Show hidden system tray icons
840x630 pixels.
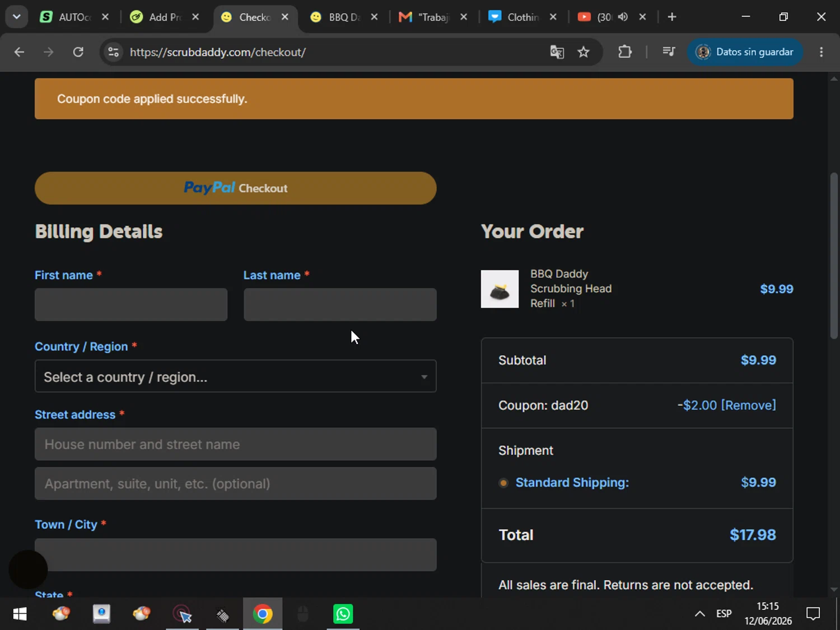click(x=699, y=614)
